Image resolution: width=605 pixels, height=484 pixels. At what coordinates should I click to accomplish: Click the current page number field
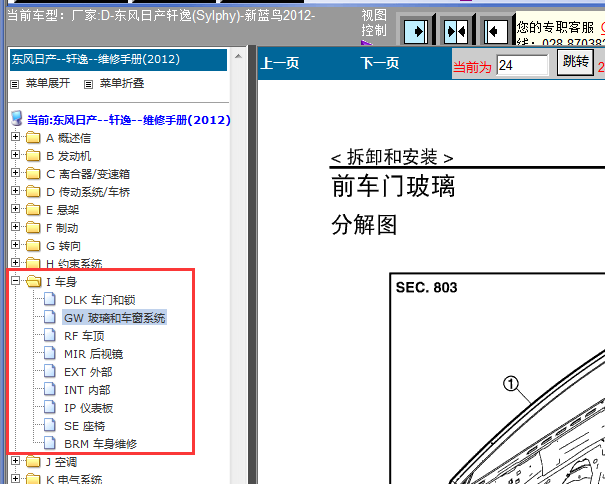(522, 65)
